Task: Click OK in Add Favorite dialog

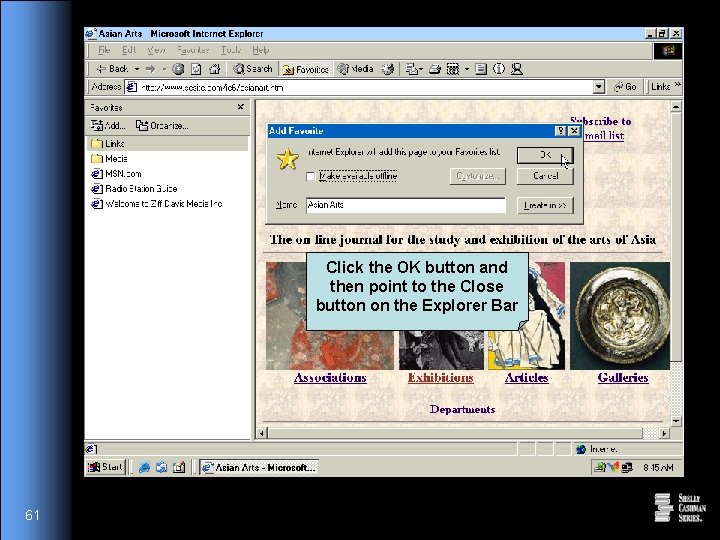Action: tap(545, 155)
